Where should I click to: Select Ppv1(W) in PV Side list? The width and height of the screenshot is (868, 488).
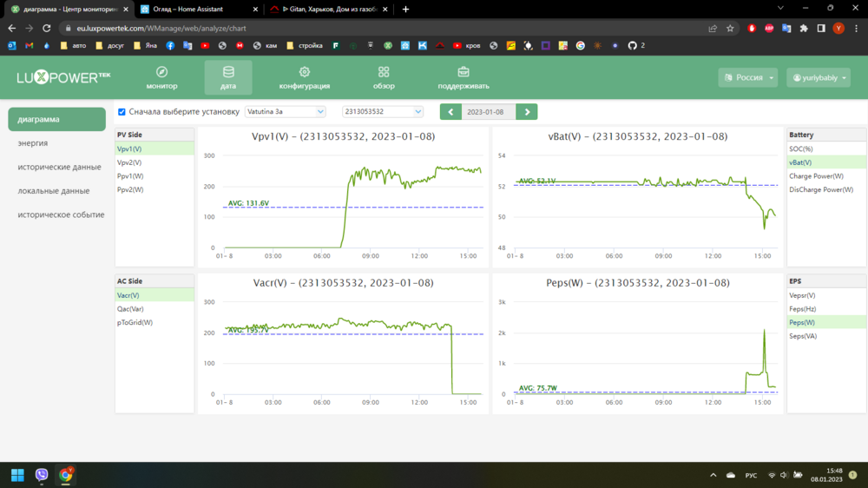(130, 176)
